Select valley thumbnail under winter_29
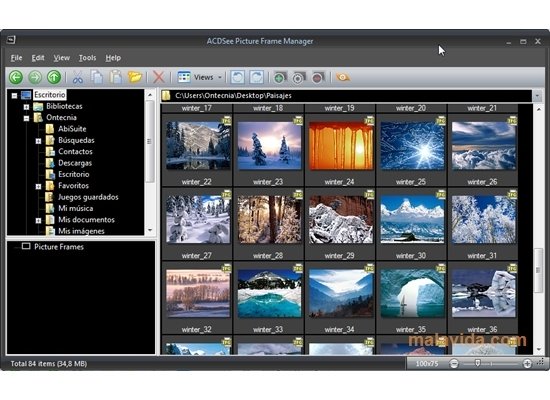The width and height of the screenshot is (550, 400). pyautogui.click(x=341, y=293)
